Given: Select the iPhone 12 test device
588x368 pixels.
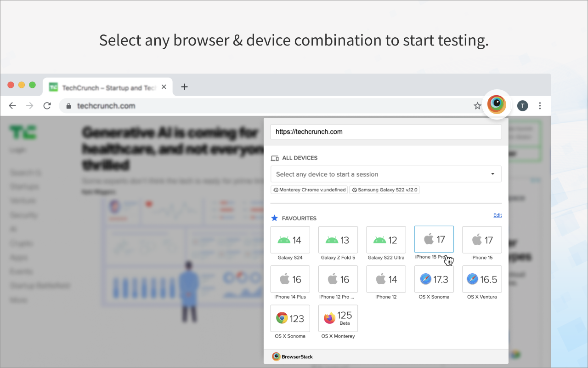Looking at the screenshot, I should click(385, 279).
